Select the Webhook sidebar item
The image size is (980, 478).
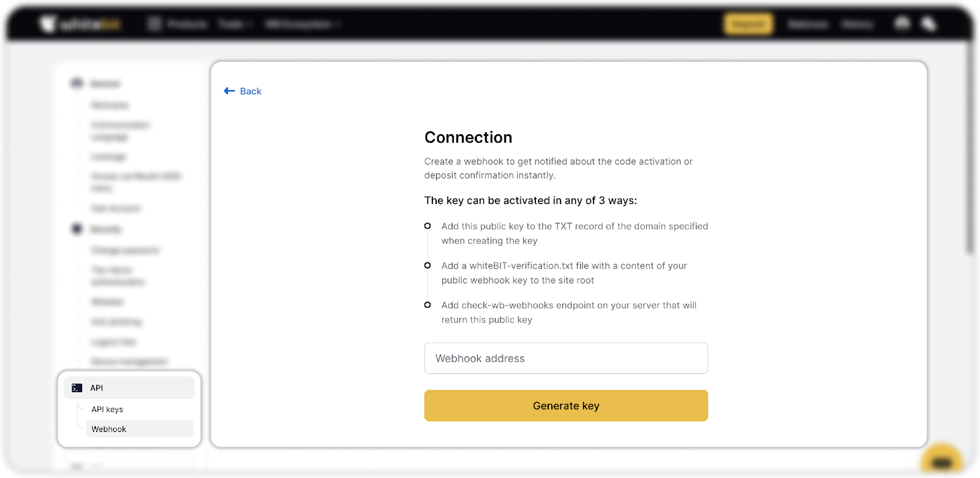[x=109, y=429]
